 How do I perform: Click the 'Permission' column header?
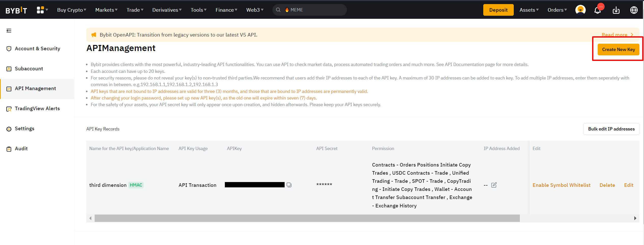click(383, 149)
